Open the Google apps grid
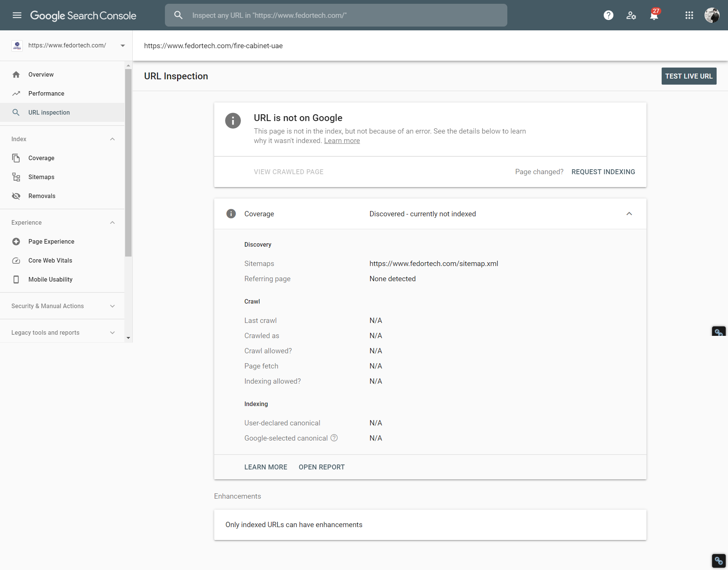The height and width of the screenshot is (570, 728). [689, 15]
